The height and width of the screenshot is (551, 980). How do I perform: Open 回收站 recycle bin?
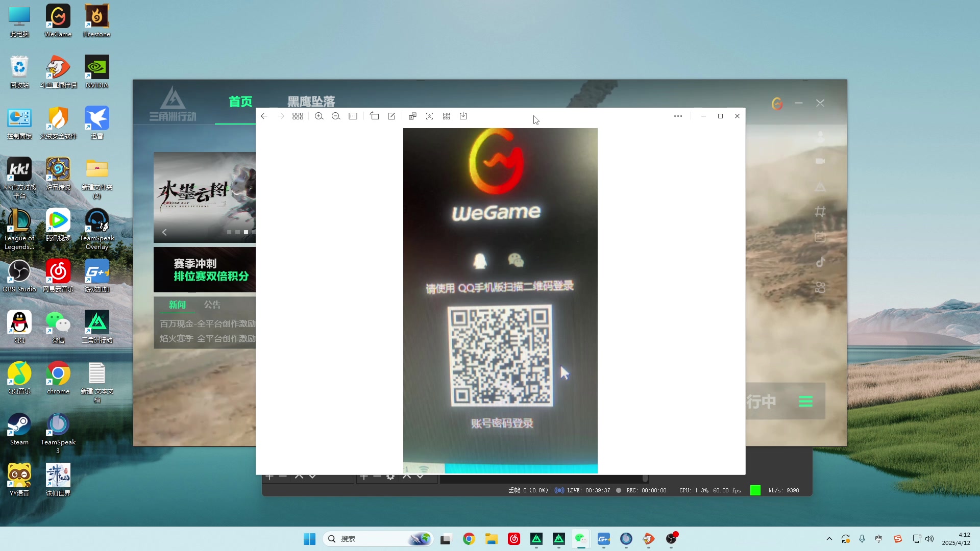19,72
